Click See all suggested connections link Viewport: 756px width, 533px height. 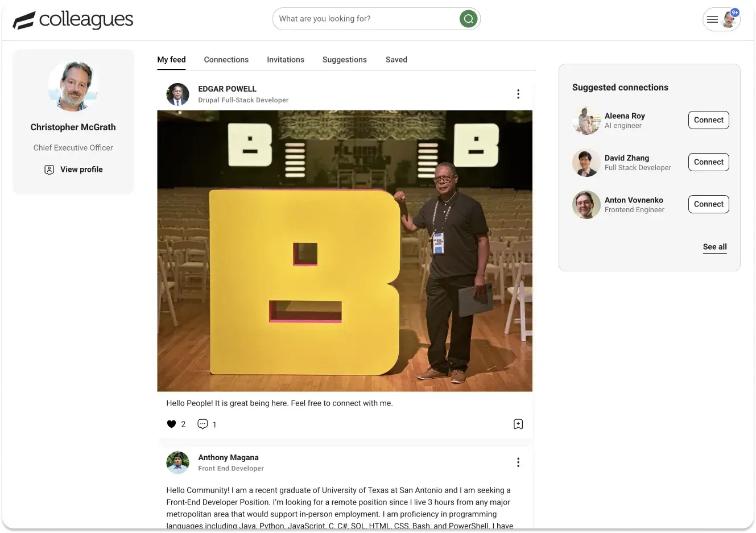pyautogui.click(x=714, y=247)
